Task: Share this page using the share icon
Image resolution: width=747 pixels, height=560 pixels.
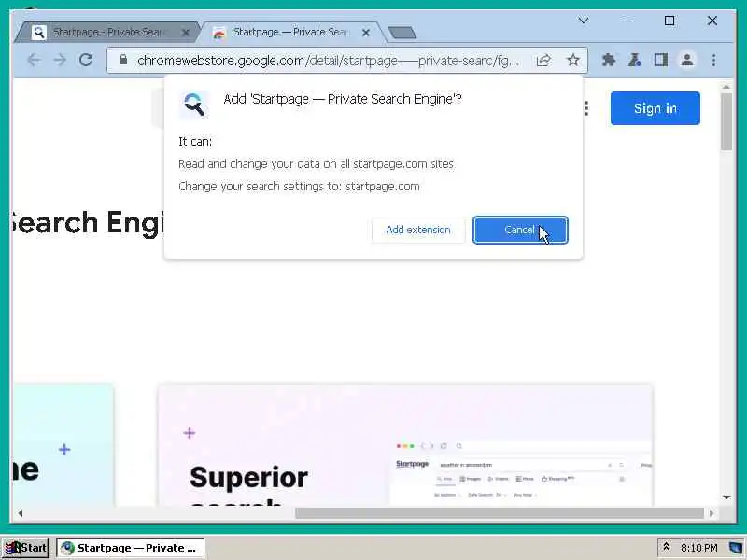Action: point(543,61)
